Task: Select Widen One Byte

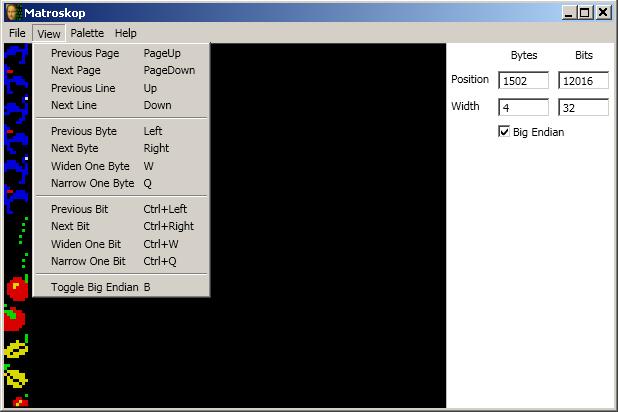Action: (x=122, y=166)
